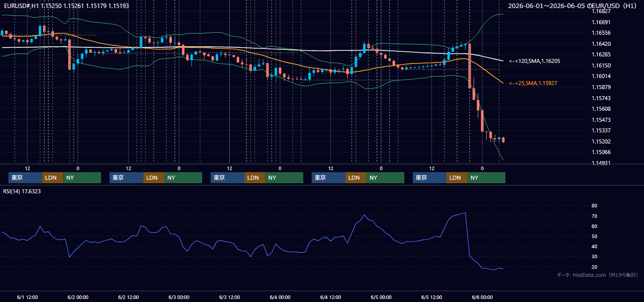Click the <-<120,SMA,1.16205 label
Viewport: 644px width, 302px height.
pos(535,61)
